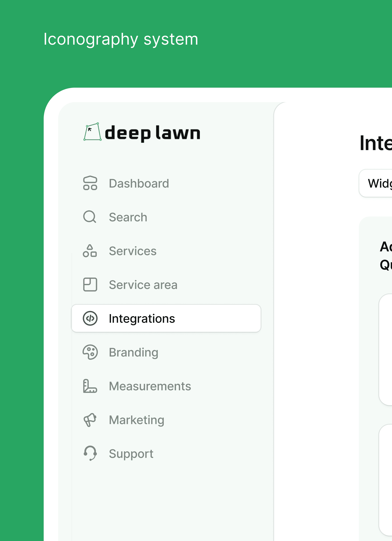Viewport: 392px width, 541px height.
Task: Click the Dashboard sidebar icon
Action: click(x=90, y=183)
